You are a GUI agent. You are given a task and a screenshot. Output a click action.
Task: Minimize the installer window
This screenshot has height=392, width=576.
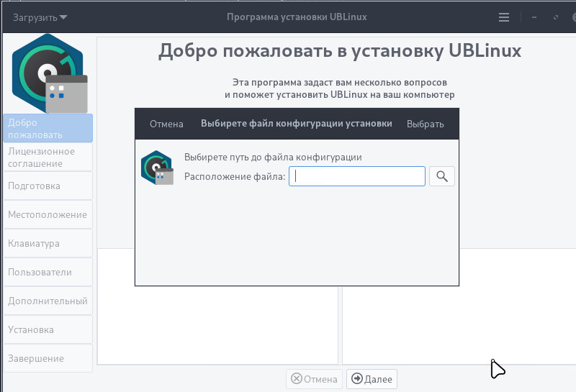[534, 17]
